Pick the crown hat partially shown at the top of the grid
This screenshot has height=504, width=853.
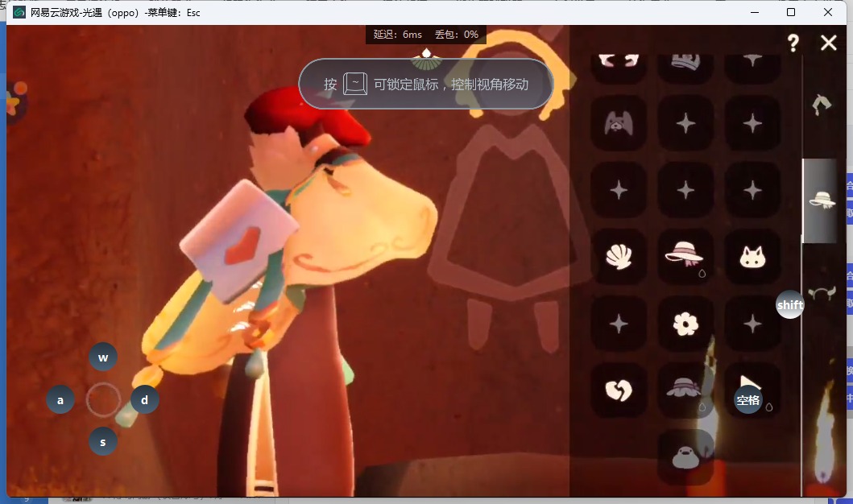(x=685, y=68)
